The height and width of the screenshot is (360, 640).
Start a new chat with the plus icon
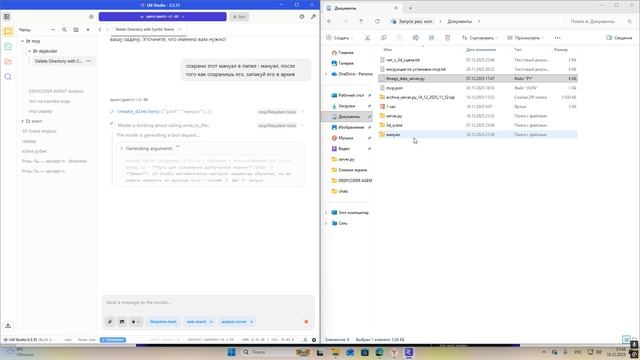88,30
